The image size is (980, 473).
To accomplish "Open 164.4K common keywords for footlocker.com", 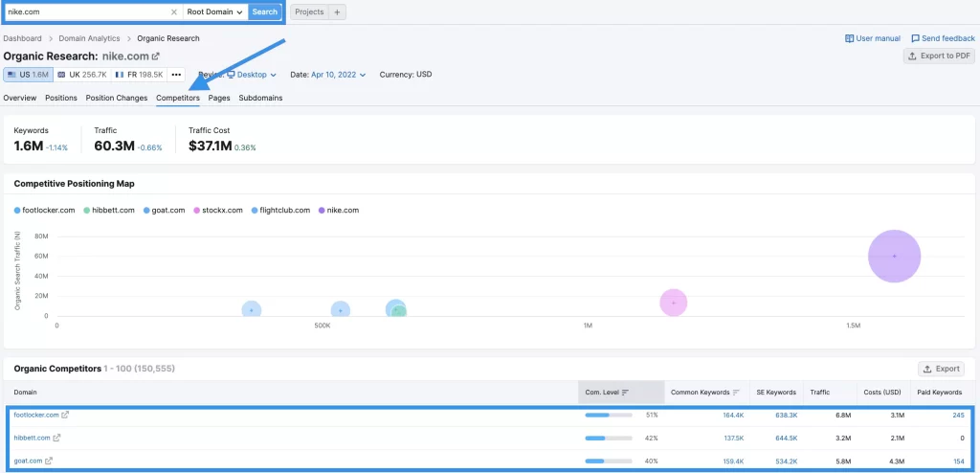I will click(733, 415).
